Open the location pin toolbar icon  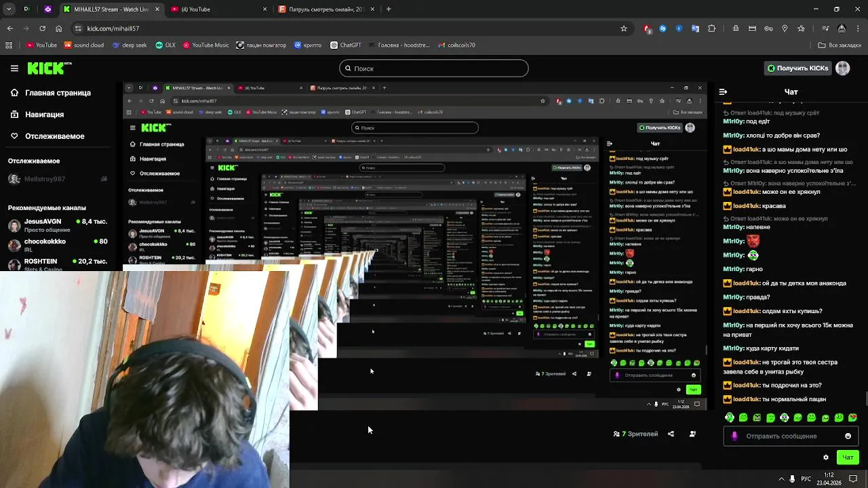pos(785,28)
